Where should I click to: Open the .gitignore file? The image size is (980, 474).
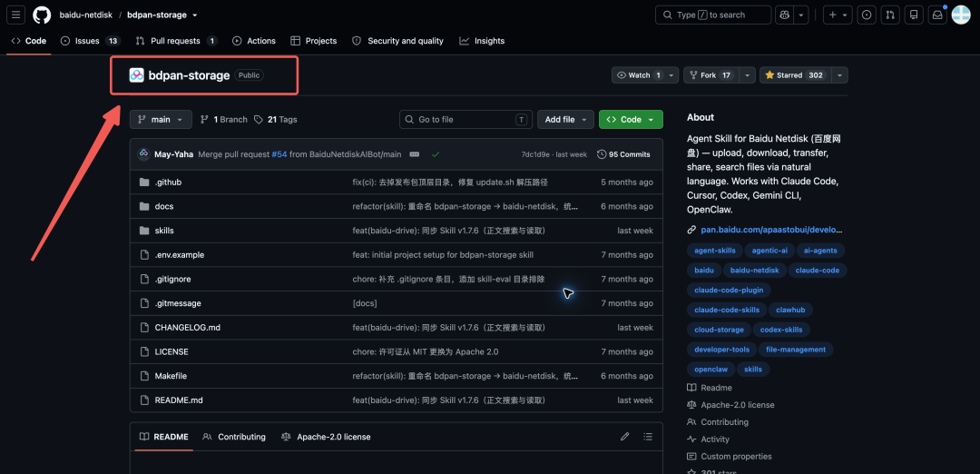click(x=173, y=279)
